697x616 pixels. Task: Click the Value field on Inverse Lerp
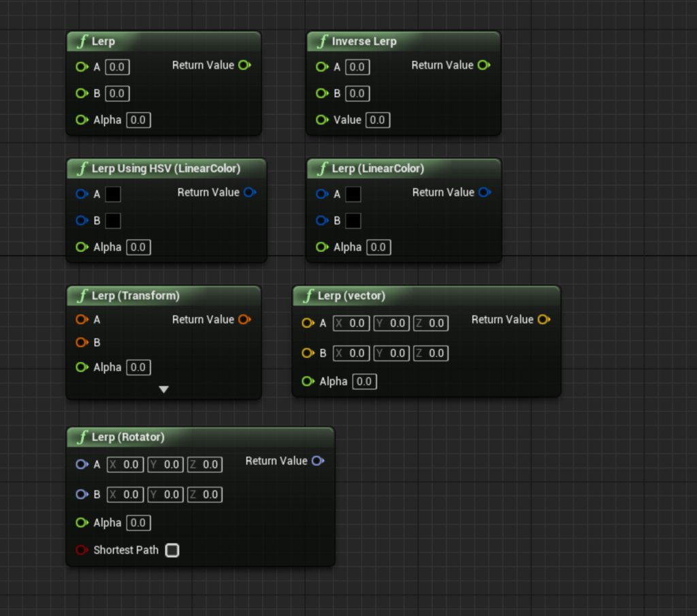tap(378, 120)
